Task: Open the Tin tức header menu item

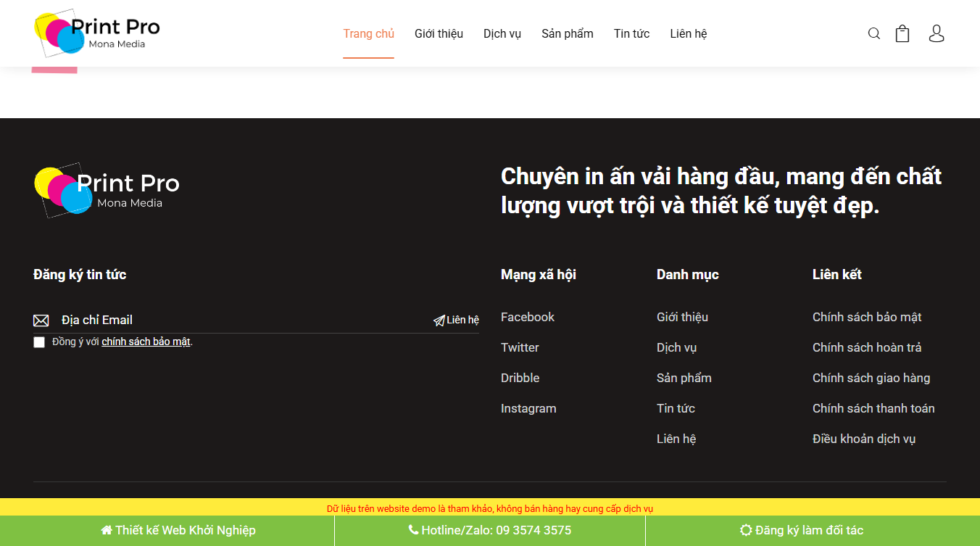Action: pos(631,33)
